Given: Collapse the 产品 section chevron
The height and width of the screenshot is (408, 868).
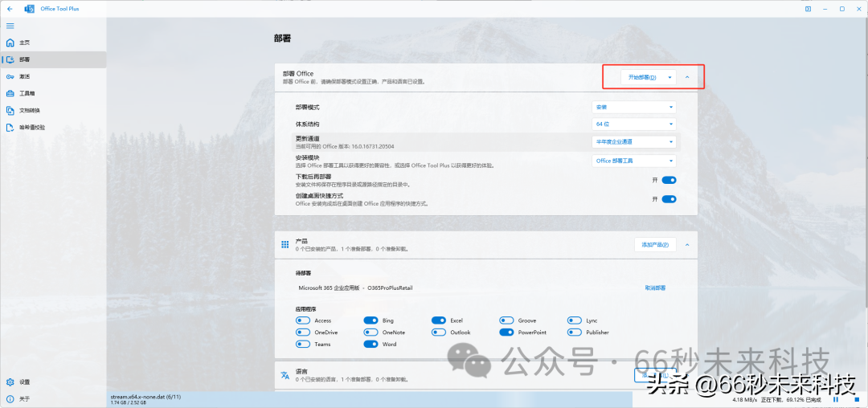Looking at the screenshot, I should click(x=687, y=245).
